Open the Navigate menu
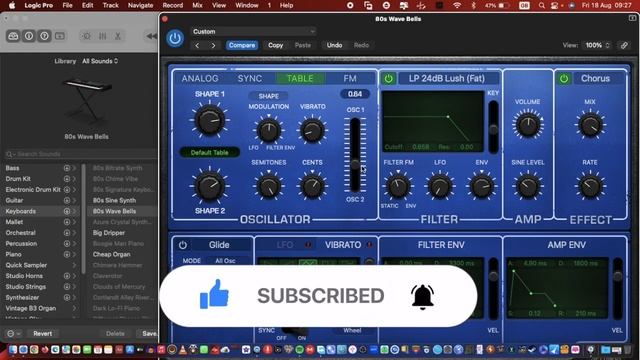The image size is (640, 360). 140,5
